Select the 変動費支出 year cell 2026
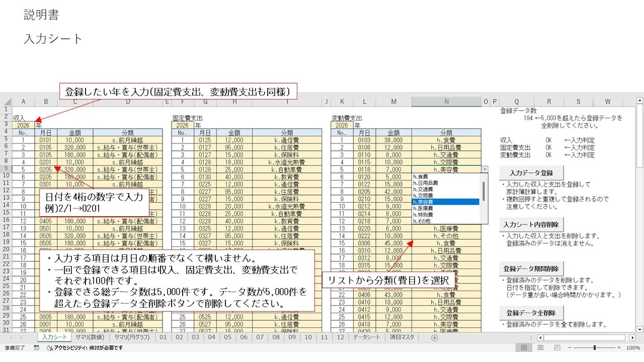This screenshot has width=644, height=362. [342, 126]
